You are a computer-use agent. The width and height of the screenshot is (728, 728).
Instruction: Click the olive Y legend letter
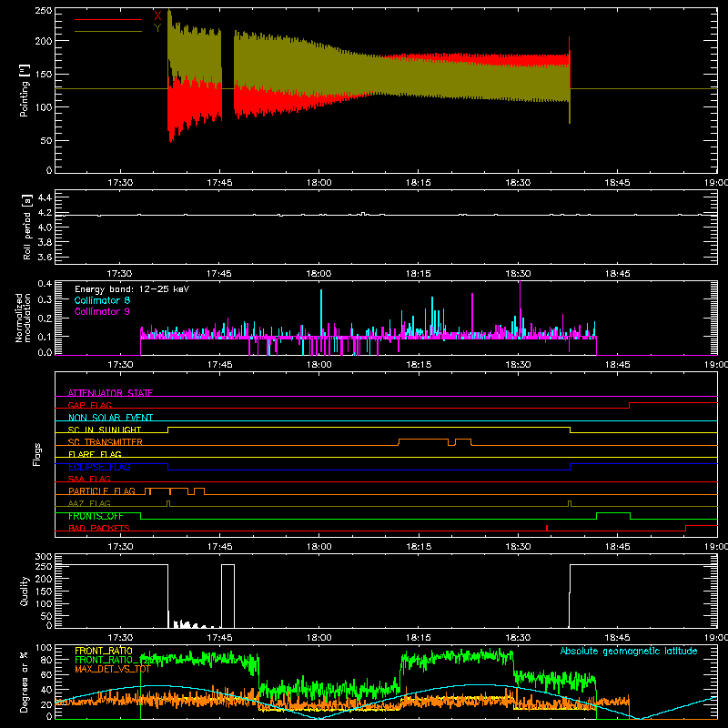point(157,28)
